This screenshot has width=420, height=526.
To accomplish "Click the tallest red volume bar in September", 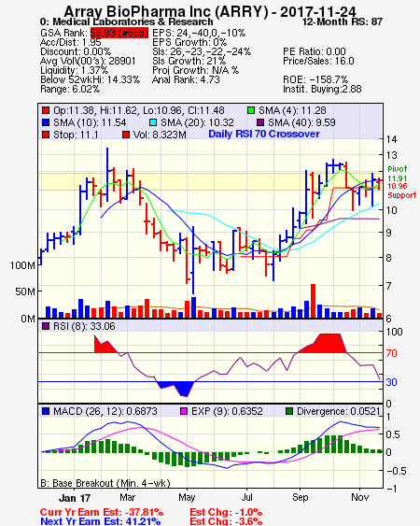I will 313,301.
